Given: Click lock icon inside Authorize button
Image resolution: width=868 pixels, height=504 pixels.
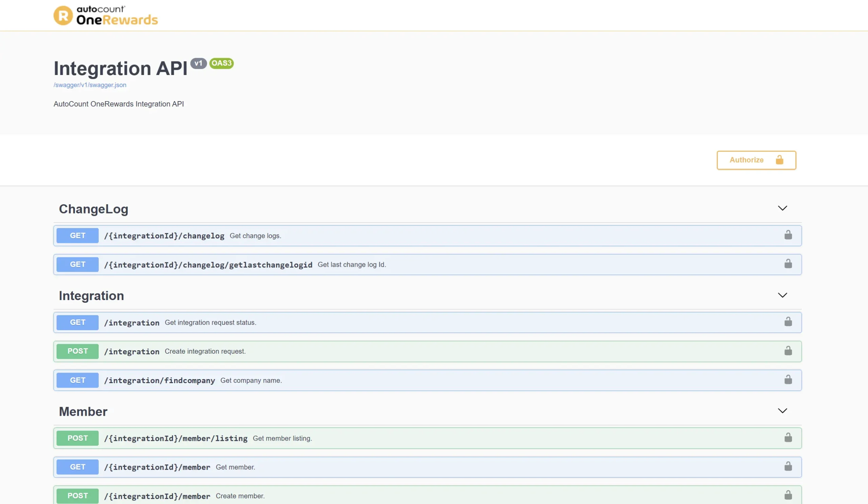Looking at the screenshot, I should [780, 160].
